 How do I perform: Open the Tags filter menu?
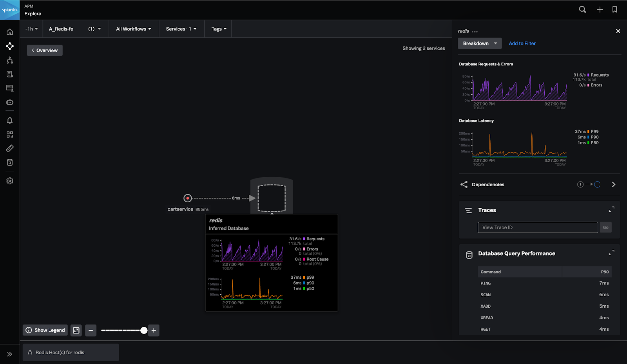pyautogui.click(x=218, y=29)
